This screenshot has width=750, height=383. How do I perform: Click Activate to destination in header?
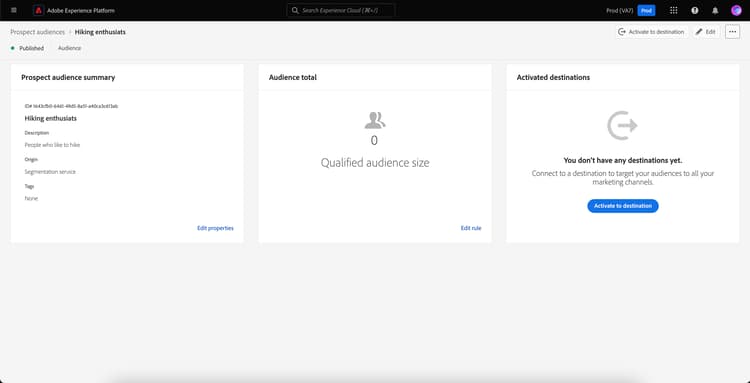pyautogui.click(x=651, y=32)
